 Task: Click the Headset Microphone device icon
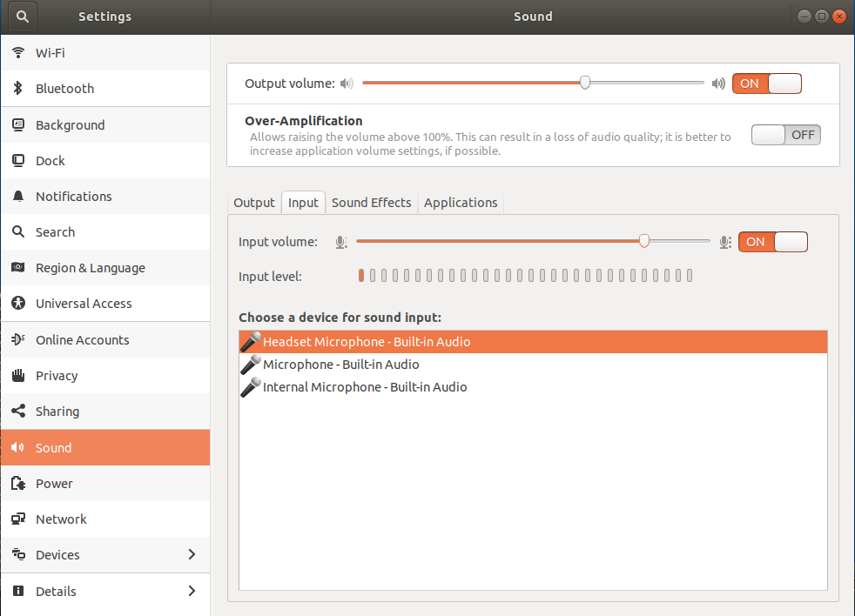click(251, 342)
